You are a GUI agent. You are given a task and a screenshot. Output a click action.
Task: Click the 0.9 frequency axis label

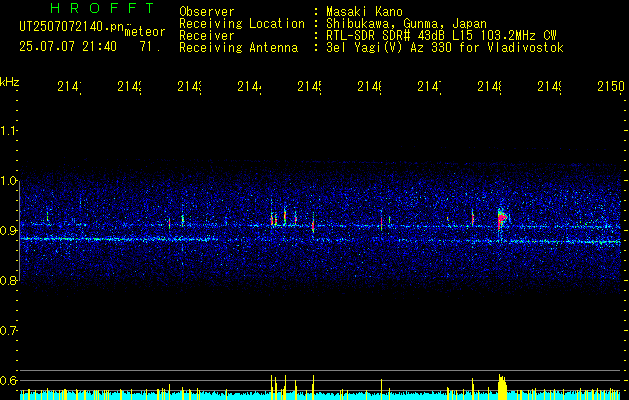click(8, 231)
